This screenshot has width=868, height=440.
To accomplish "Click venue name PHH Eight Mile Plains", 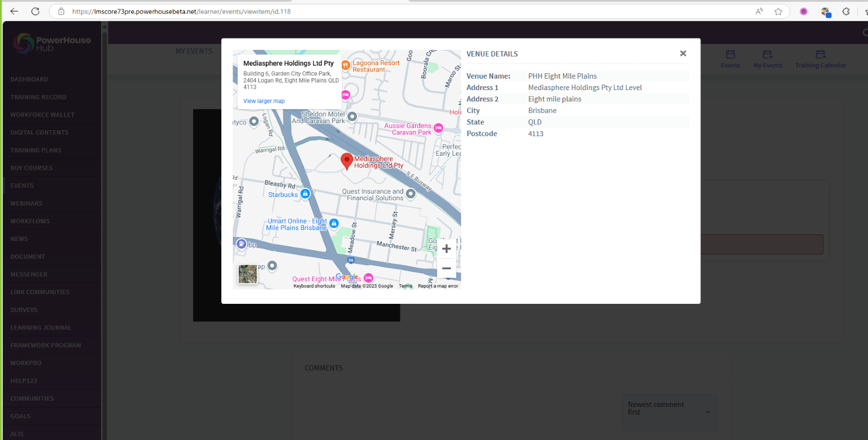I will tap(563, 76).
